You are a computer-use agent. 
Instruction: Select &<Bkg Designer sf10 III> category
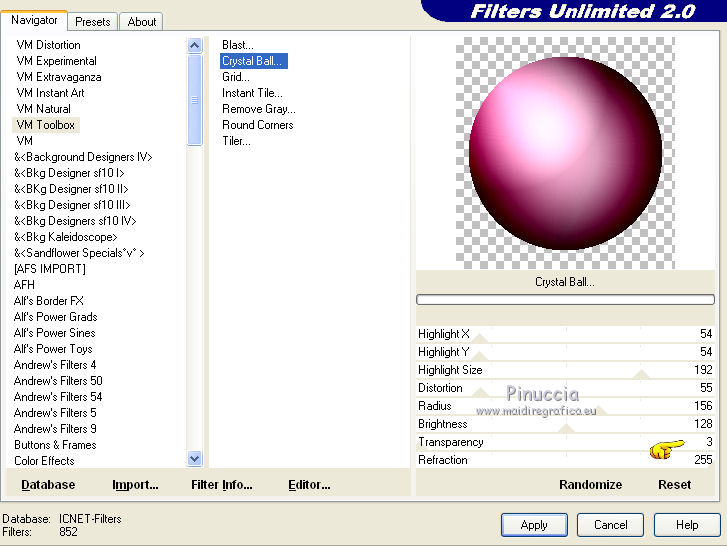coord(72,205)
